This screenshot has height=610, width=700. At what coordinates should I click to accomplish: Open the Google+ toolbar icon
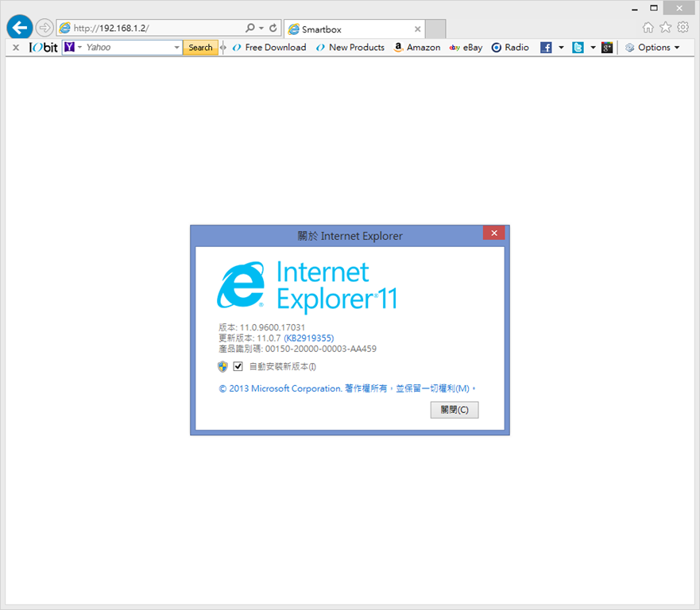607,48
